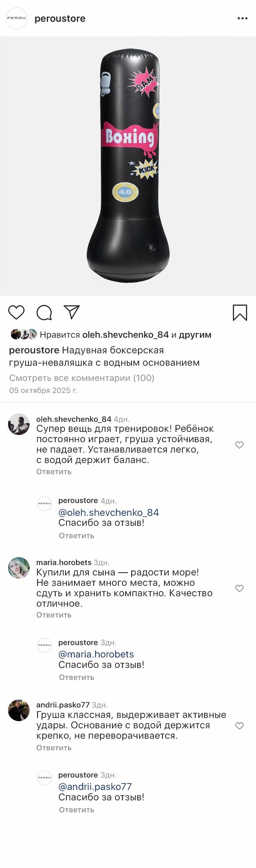Image resolution: width=256 pixels, height=868 pixels.
Task: View oleh.shevchenko_84's profile picture
Action: pyautogui.click(x=19, y=424)
